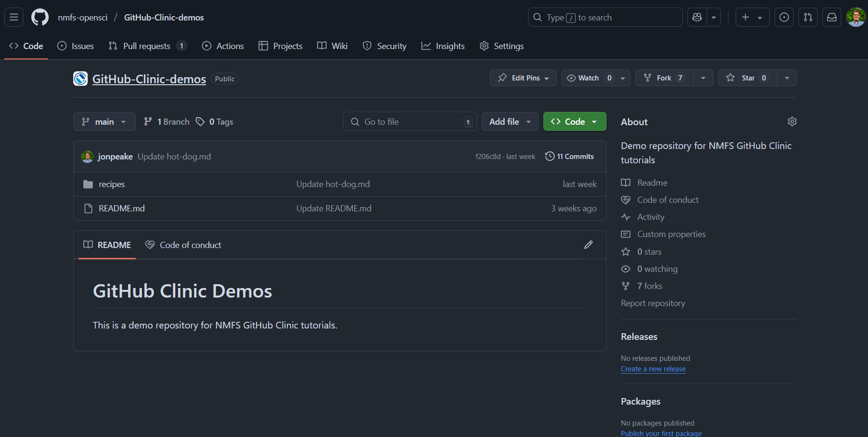Expand Copilot dropdown arrow
Screen dimensions: 868x437
pyautogui.click(x=714, y=17)
